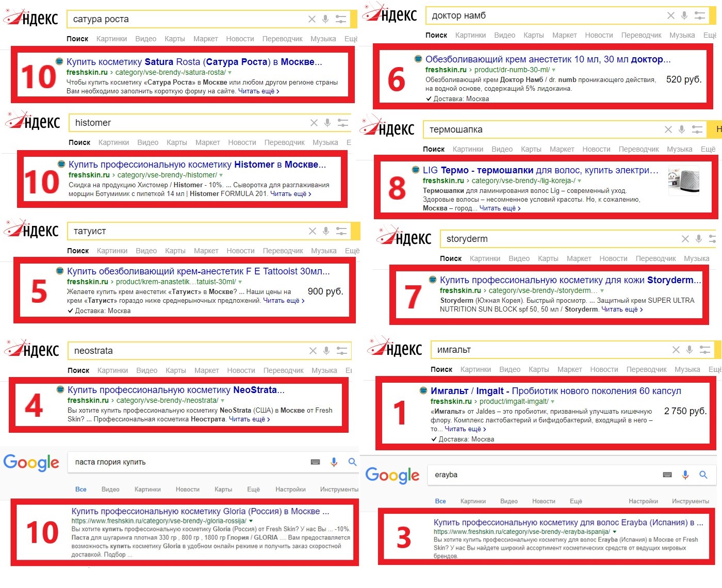
Task: Clear the "neostrata" search query
Action: pyautogui.click(x=313, y=351)
